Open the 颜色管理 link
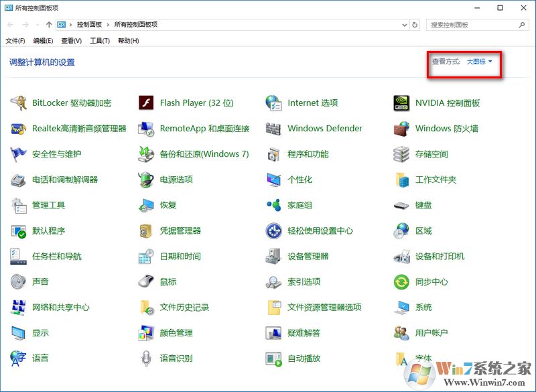The image size is (536, 392). click(x=176, y=333)
